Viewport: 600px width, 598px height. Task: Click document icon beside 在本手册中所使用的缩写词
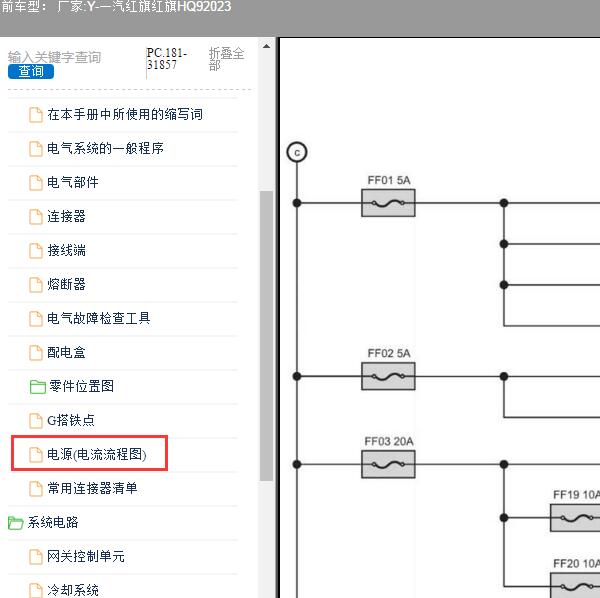[36, 115]
